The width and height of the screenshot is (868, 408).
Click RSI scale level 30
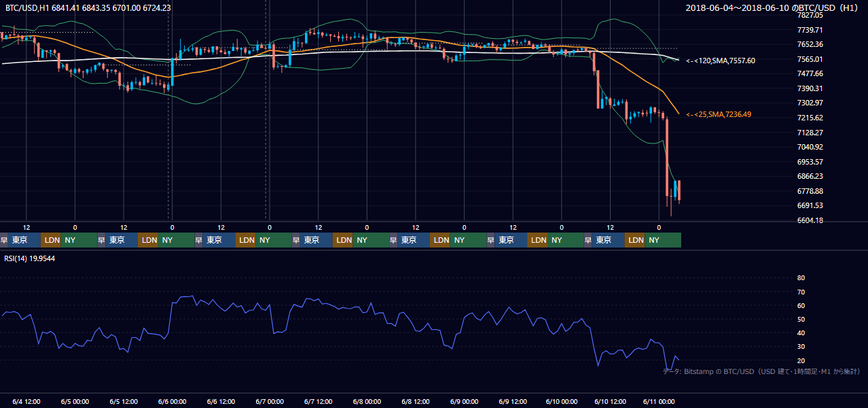pyautogui.click(x=801, y=347)
